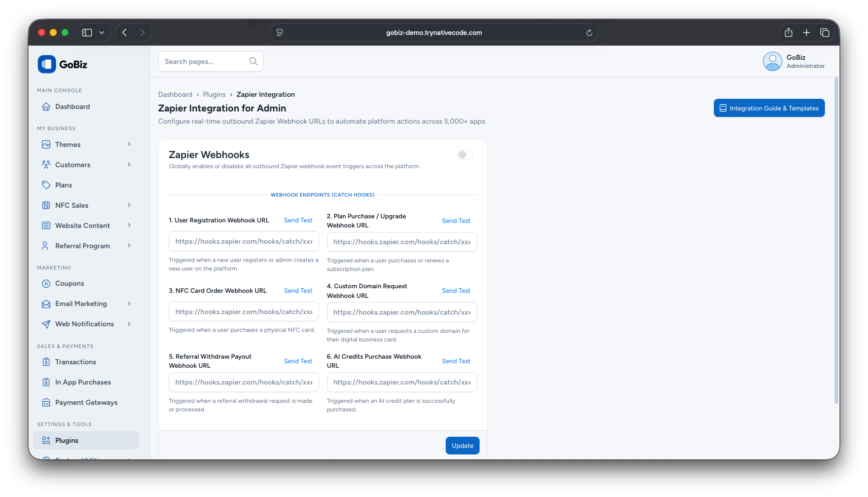Click the Custom Domain Request URL field
Screen dimensions: 868x497
(402, 312)
